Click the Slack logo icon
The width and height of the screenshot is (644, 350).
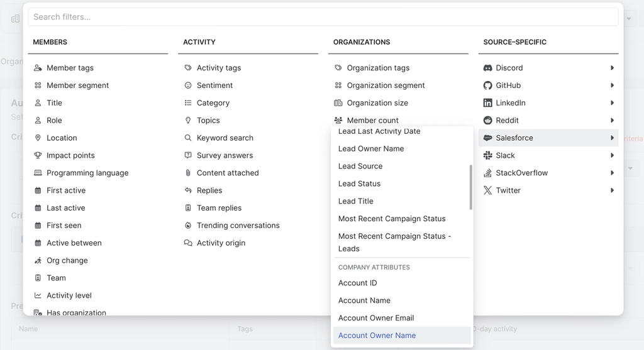[x=487, y=155]
